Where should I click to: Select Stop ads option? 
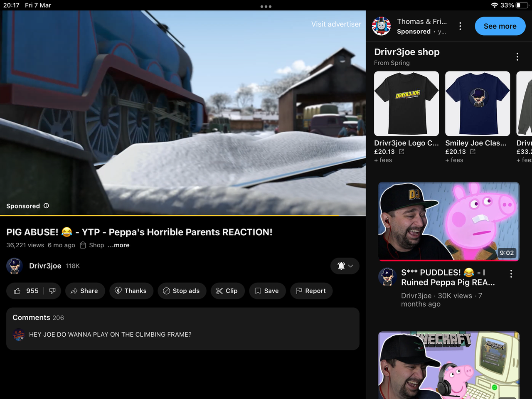click(x=182, y=291)
